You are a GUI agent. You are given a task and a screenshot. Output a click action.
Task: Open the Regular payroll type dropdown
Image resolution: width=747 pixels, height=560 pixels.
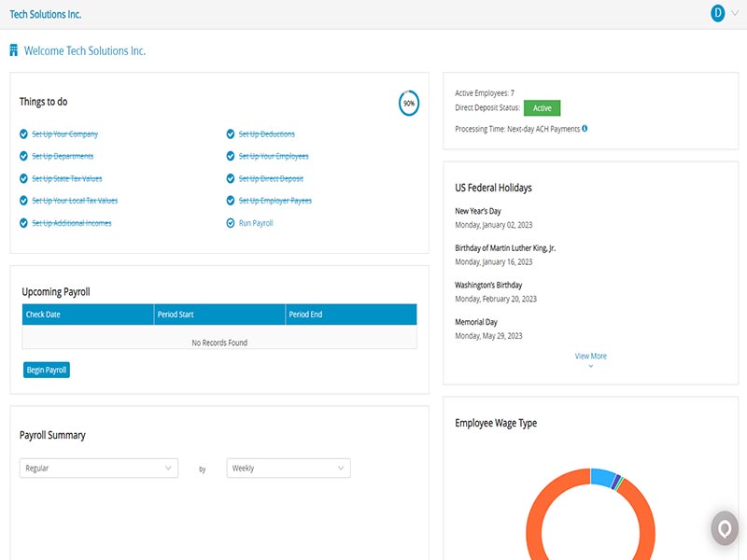click(97, 468)
